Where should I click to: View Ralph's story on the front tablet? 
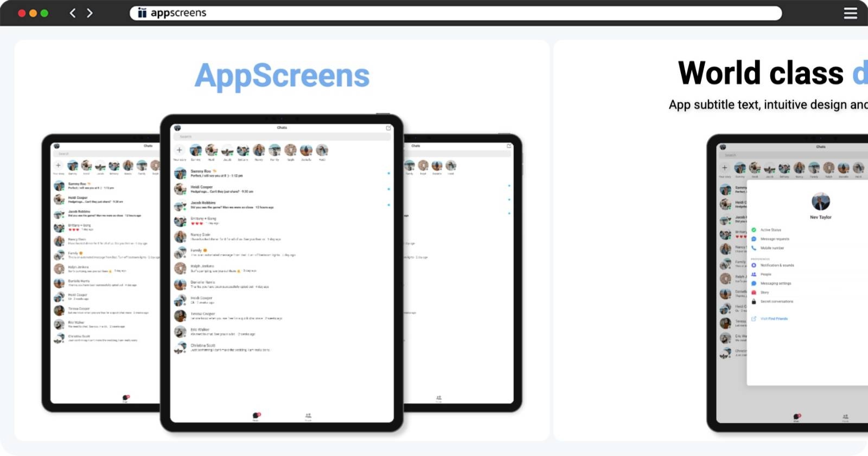click(290, 150)
